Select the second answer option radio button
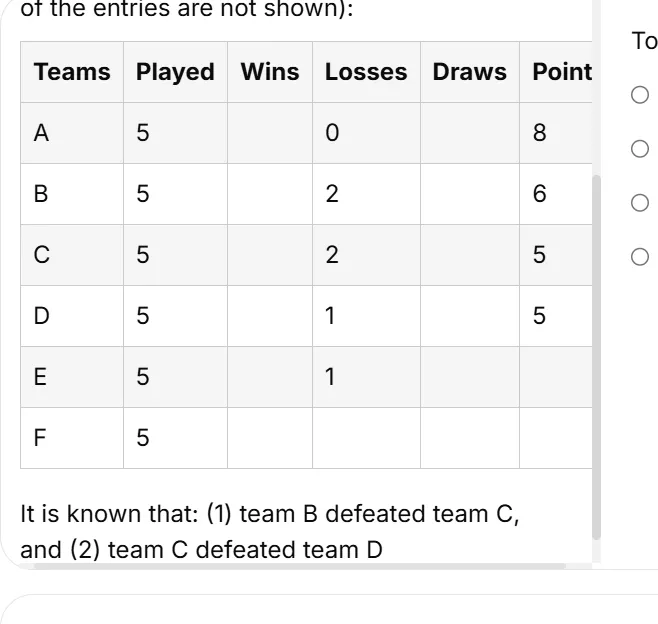Viewport: 658px width, 624px height. (x=640, y=149)
